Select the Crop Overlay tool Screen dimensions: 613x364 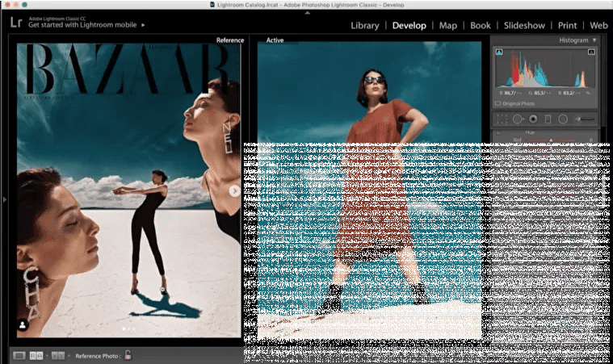(502, 119)
